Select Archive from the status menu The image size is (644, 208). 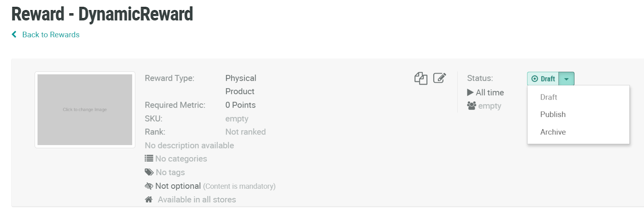pyautogui.click(x=553, y=132)
